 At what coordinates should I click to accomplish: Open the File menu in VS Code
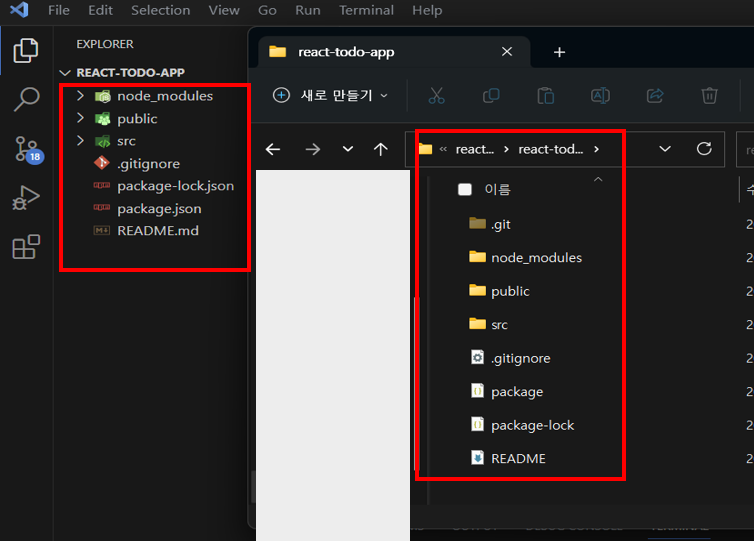(59, 10)
